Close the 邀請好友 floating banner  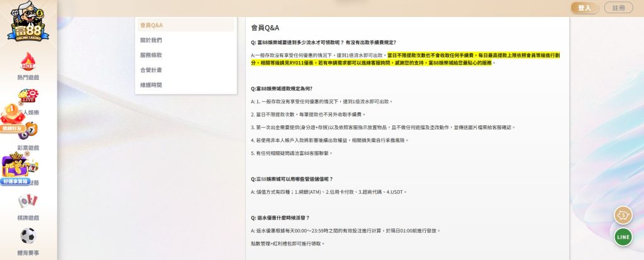tap(21, 103)
